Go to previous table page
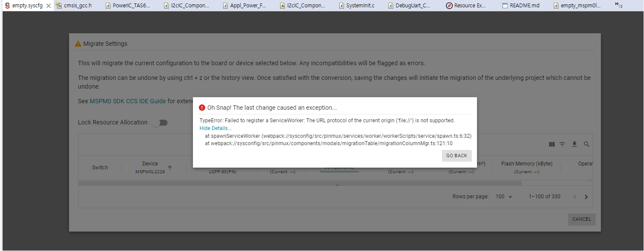The height and width of the screenshot is (251, 644). coord(575,197)
